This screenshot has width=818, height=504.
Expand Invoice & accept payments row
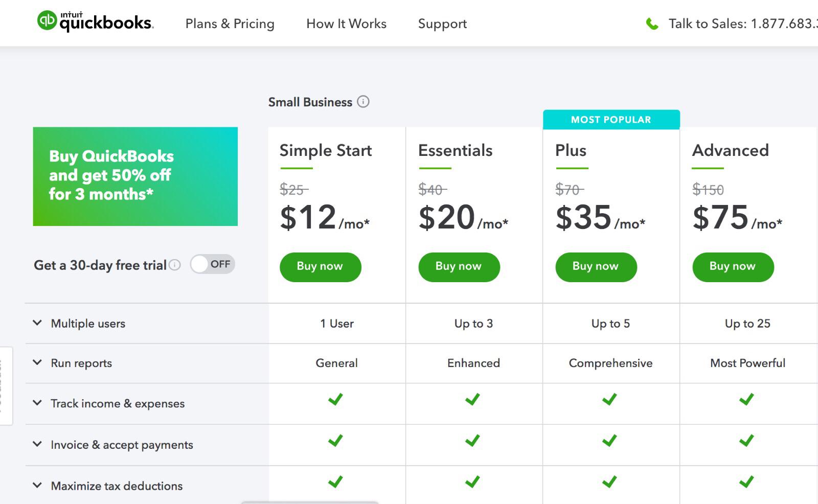(37, 444)
